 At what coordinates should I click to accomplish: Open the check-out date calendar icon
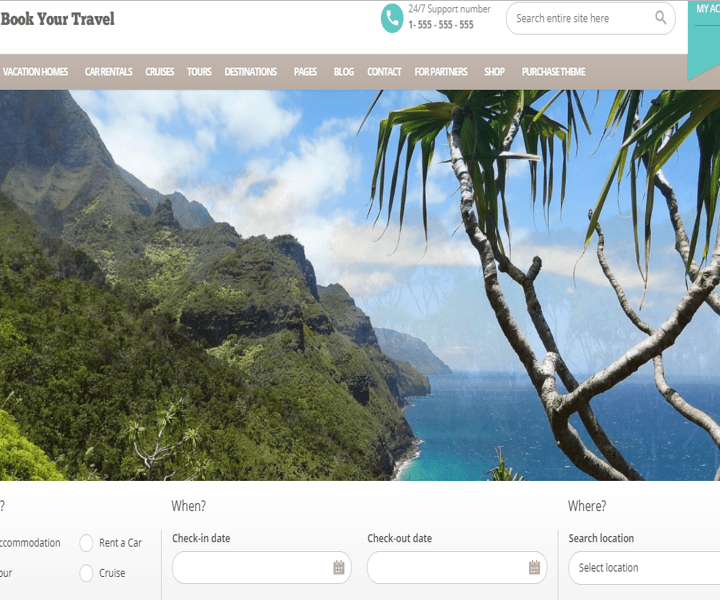pyautogui.click(x=534, y=567)
